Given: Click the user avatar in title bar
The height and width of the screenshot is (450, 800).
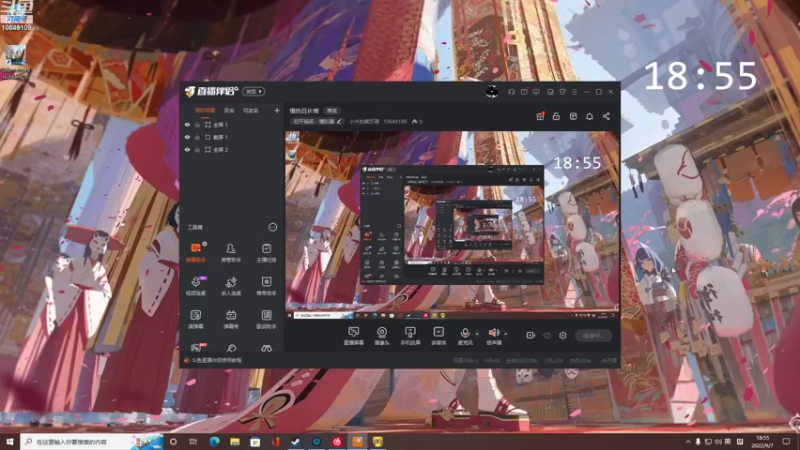Looking at the screenshot, I should coord(492,91).
